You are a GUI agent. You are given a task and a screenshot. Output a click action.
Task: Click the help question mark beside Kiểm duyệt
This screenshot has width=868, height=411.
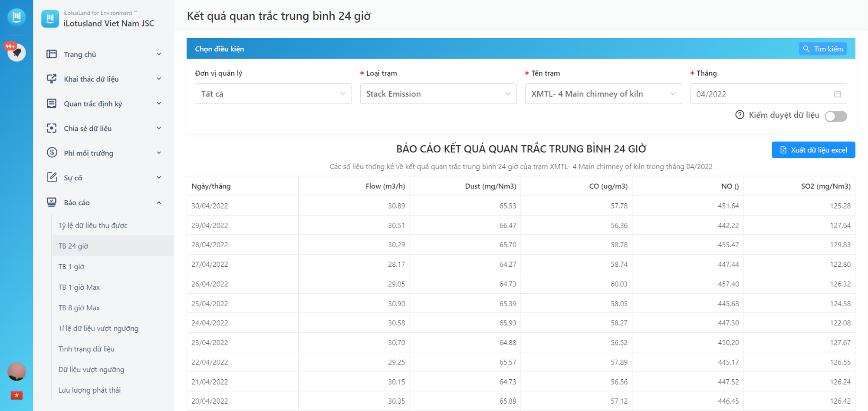click(x=740, y=115)
